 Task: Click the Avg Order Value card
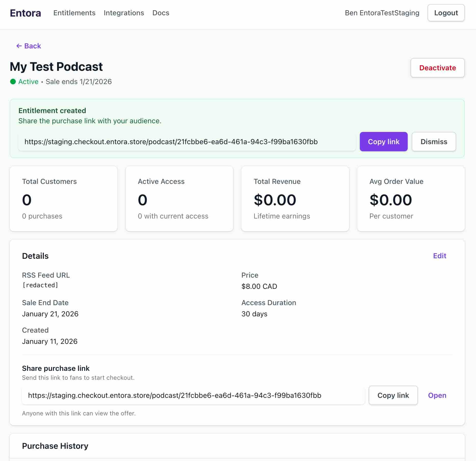click(x=411, y=199)
